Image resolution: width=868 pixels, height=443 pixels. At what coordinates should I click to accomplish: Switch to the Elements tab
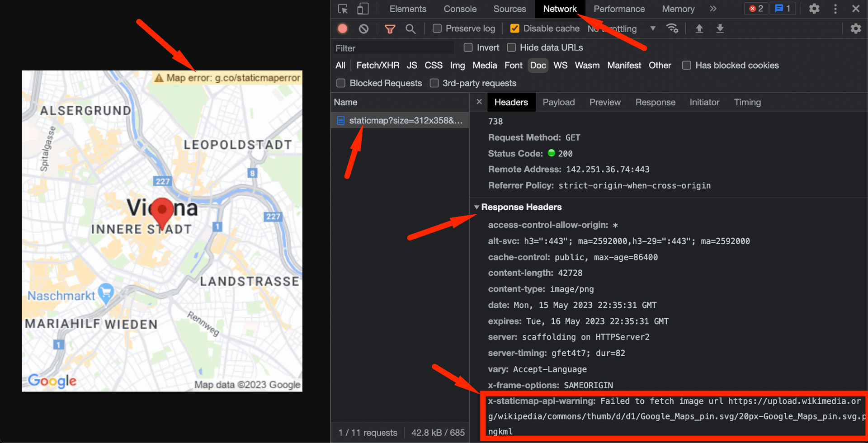pos(408,9)
